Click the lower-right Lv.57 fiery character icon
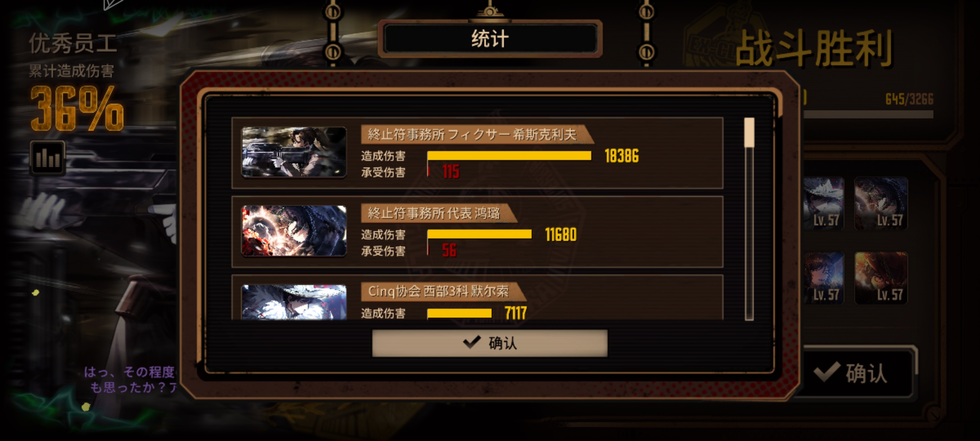The image size is (980, 441). pyautogui.click(x=881, y=278)
